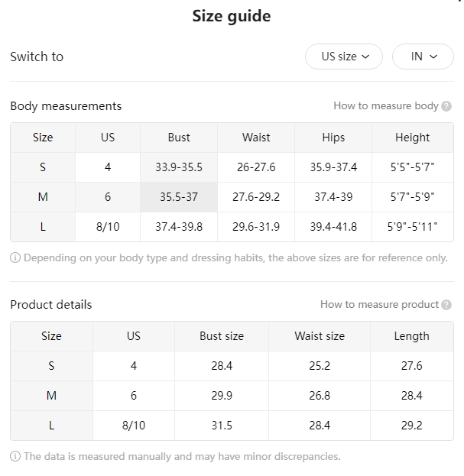Screen dimensions: 464x476
Task: Click the help icon beside How to measure body
Action: click(x=446, y=106)
